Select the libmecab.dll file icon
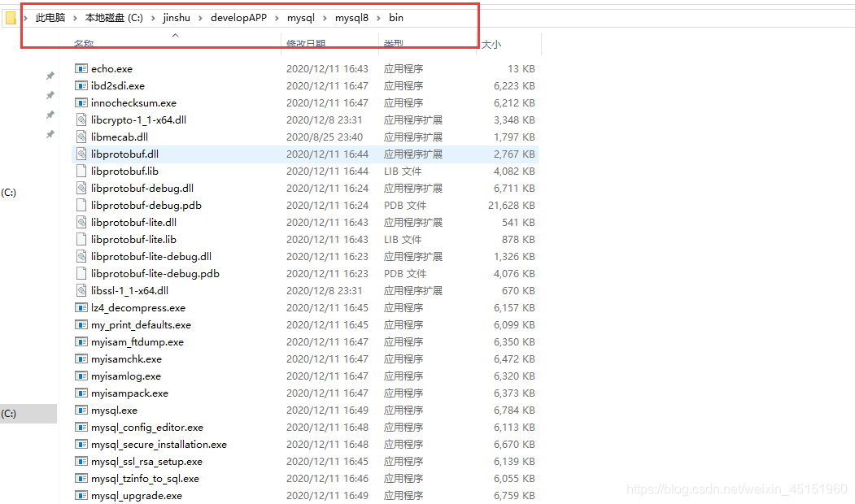 (81, 137)
